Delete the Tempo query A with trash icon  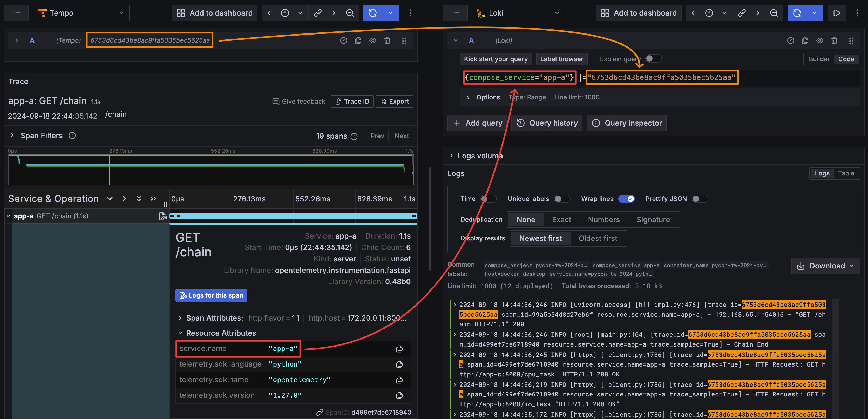pos(387,41)
